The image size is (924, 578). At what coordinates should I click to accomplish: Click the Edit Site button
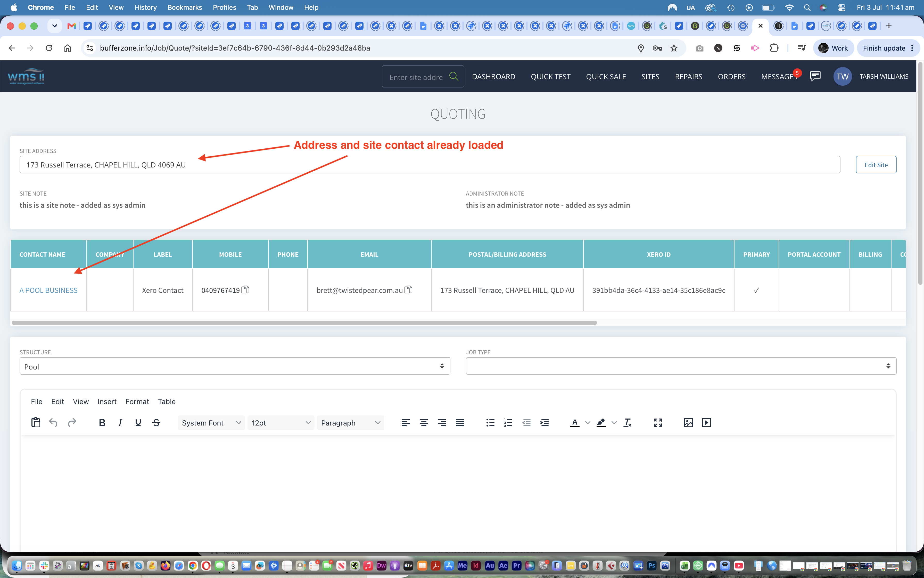876,165
